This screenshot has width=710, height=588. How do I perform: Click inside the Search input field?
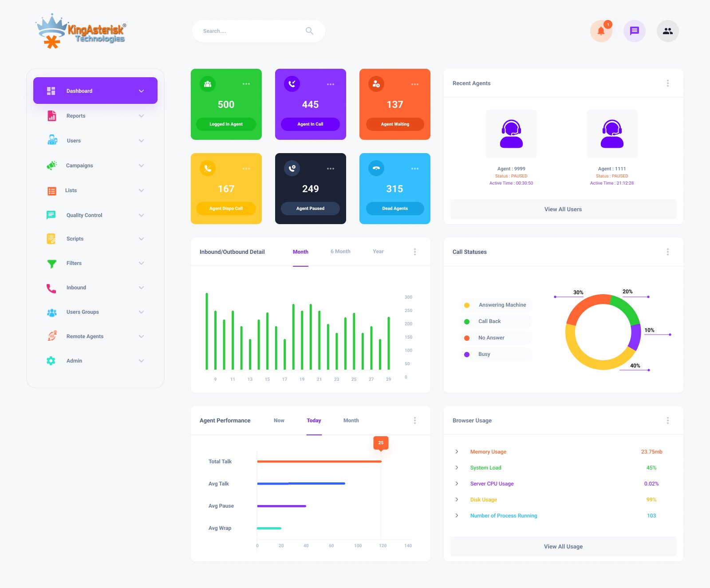tap(253, 31)
